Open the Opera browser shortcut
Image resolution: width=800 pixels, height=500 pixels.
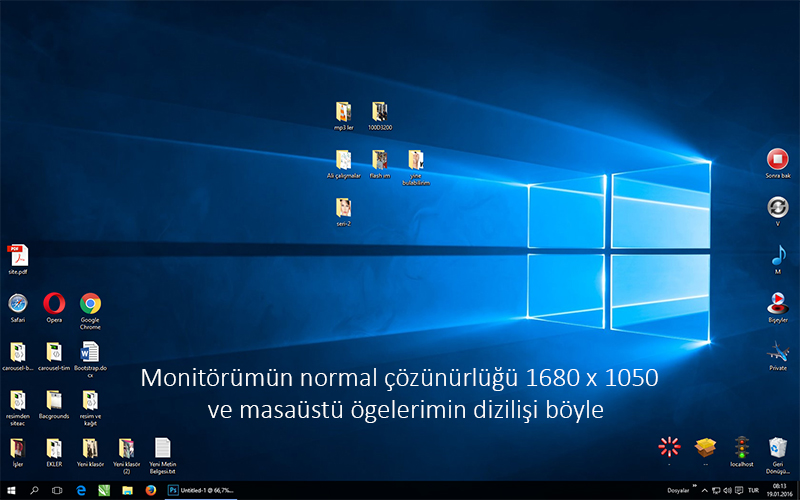click(x=54, y=308)
